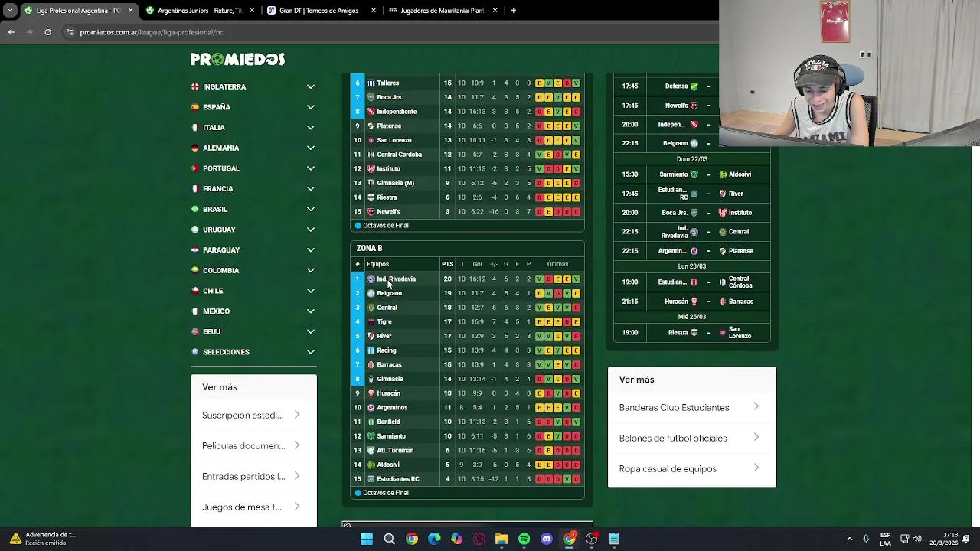Open PARAGUAY in the sidebar
This screenshot has height=551, width=980.
[253, 249]
